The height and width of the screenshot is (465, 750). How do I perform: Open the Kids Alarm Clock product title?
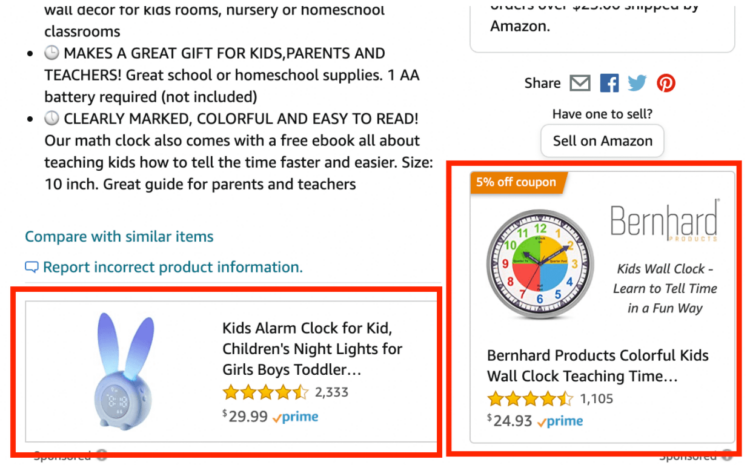coord(313,349)
